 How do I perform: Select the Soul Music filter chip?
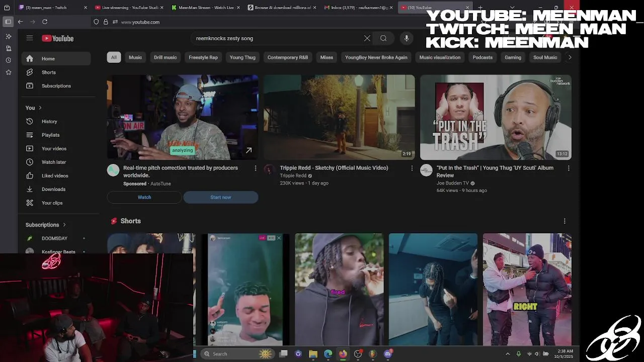[545, 57]
